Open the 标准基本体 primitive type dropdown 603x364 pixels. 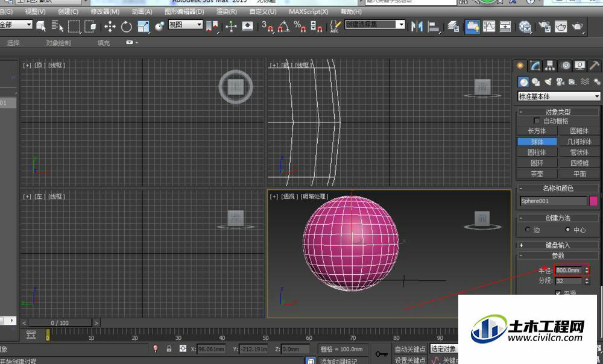559,96
